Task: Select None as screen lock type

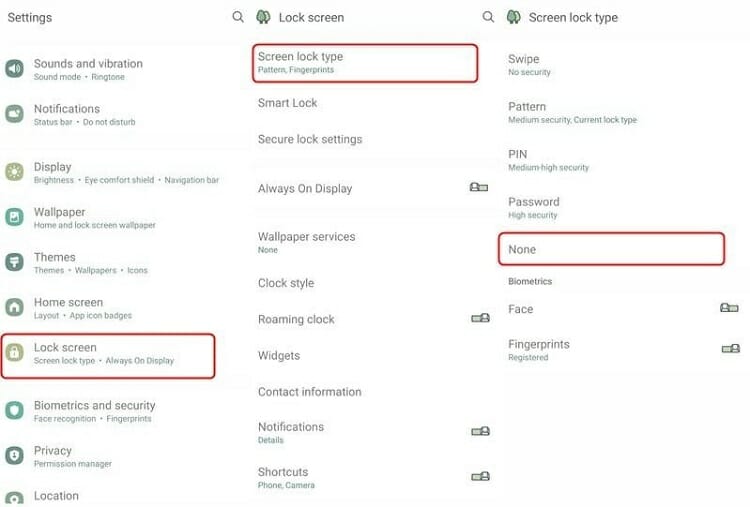Action: click(x=611, y=249)
